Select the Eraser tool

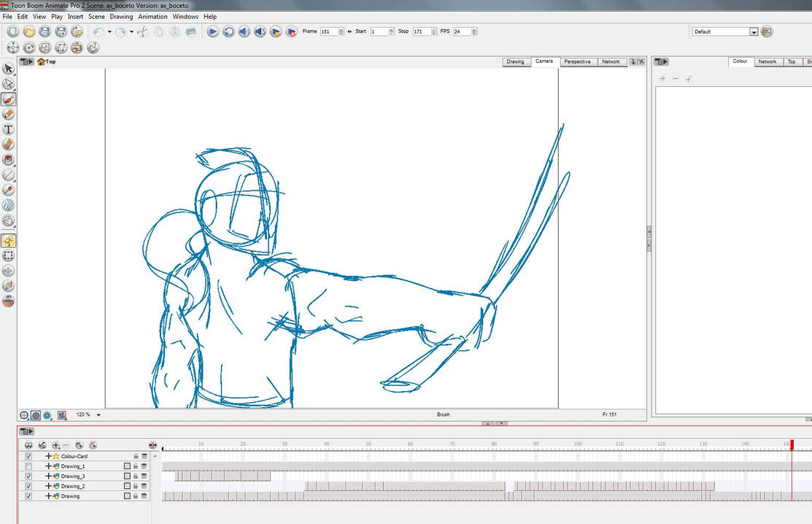point(8,145)
